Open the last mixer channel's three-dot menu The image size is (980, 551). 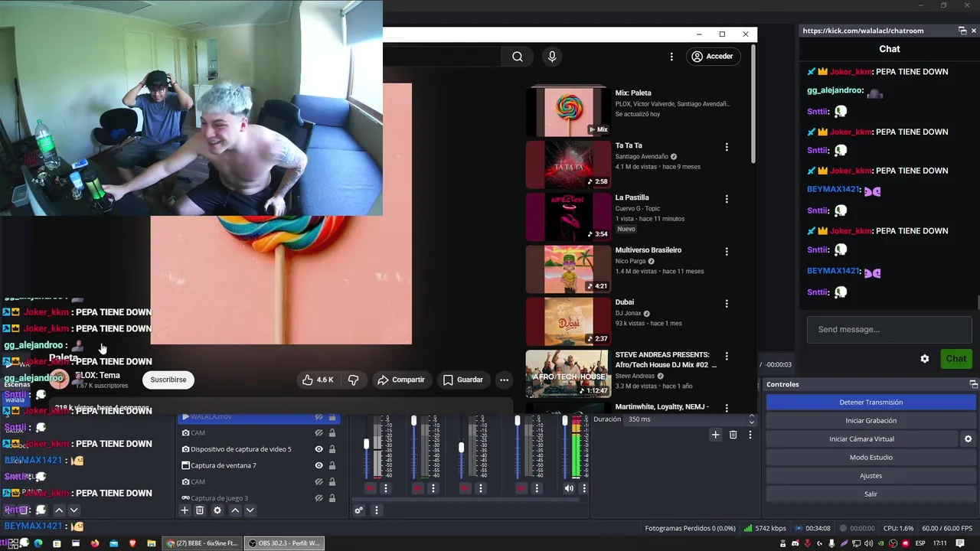583,488
